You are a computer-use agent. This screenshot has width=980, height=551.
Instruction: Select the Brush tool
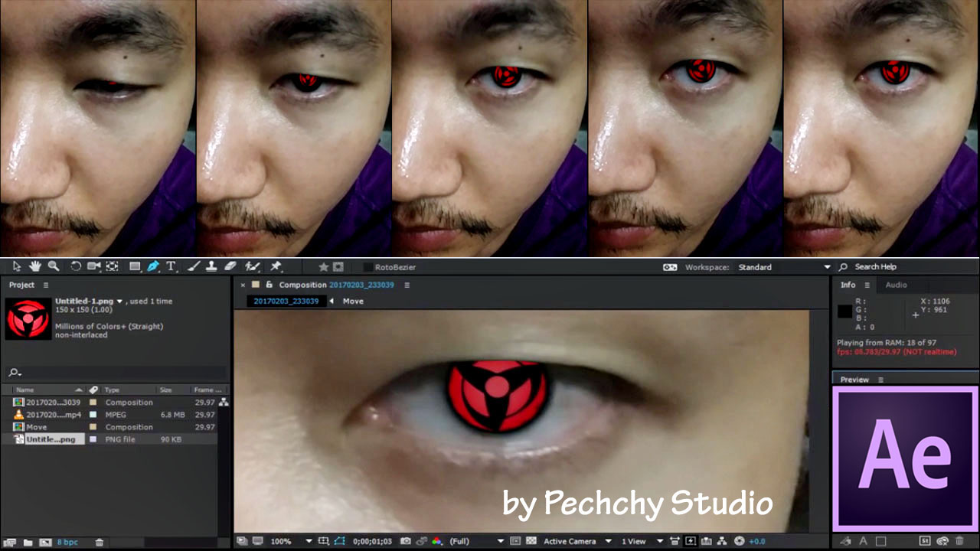pyautogui.click(x=194, y=266)
